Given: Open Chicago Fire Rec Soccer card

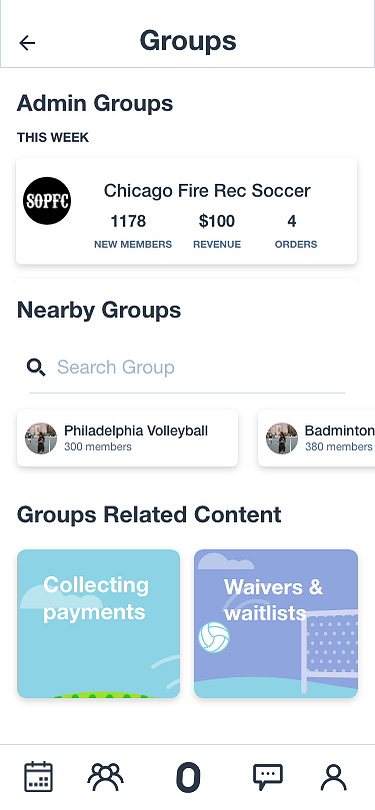Looking at the screenshot, I should click(x=186, y=211).
